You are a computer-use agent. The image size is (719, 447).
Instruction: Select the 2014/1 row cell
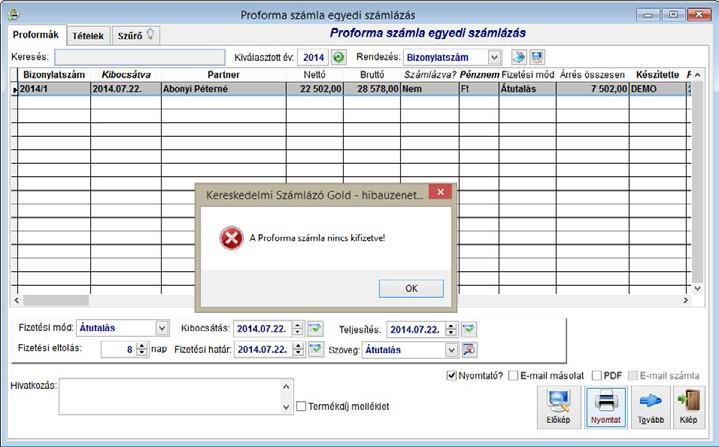(x=54, y=89)
